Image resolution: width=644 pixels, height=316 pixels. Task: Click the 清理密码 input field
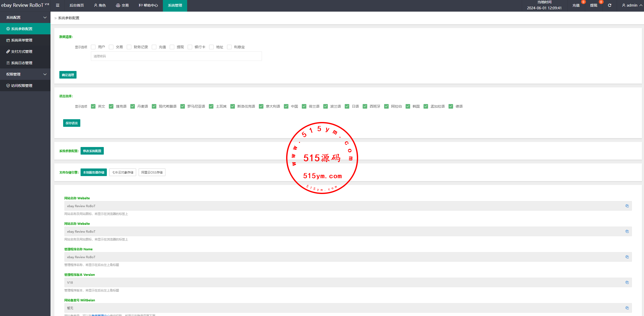tap(176, 56)
